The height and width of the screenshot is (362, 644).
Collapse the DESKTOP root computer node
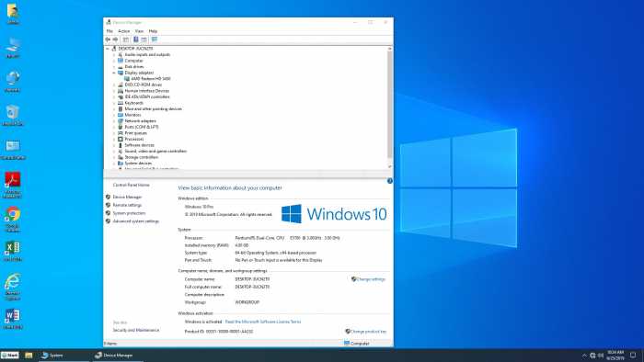pyautogui.click(x=108, y=49)
